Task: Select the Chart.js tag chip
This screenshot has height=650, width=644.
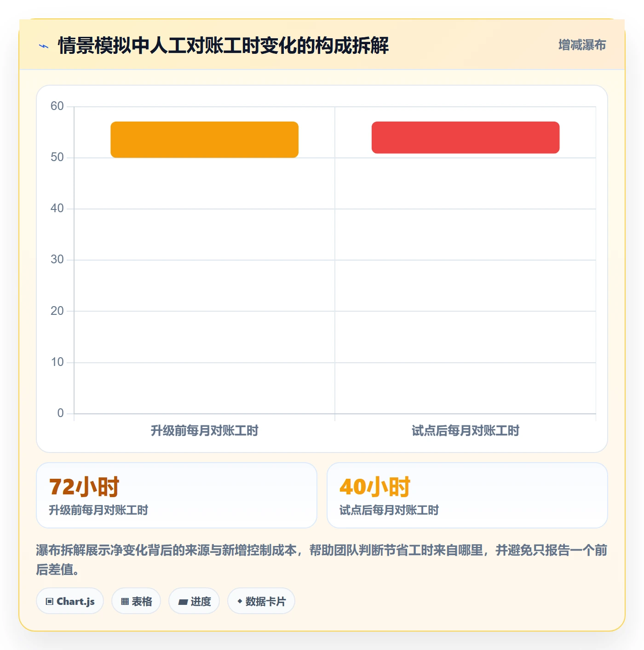Action: pyautogui.click(x=70, y=601)
